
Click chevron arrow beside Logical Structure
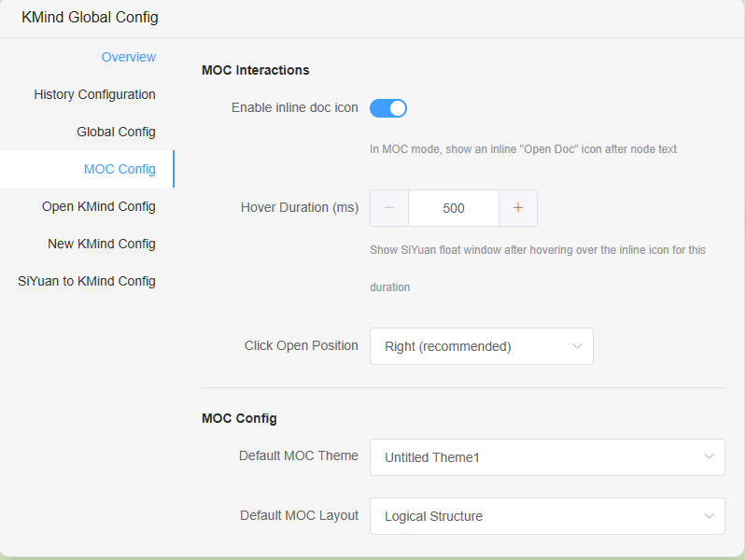pyautogui.click(x=709, y=516)
